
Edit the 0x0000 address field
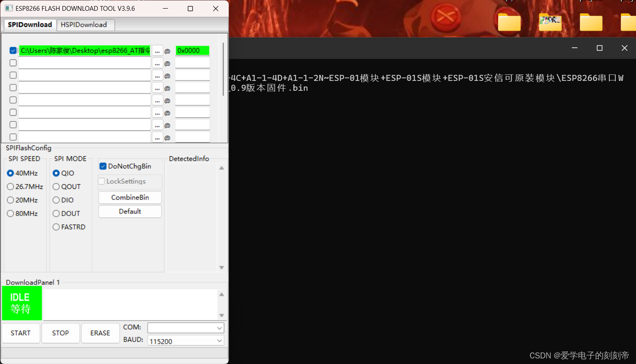(192, 50)
